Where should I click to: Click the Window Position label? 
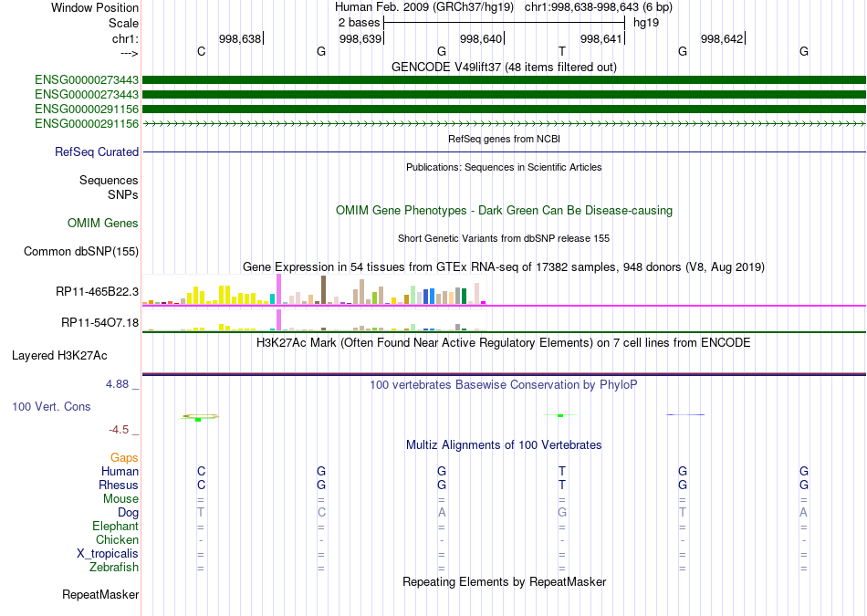(95, 7)
